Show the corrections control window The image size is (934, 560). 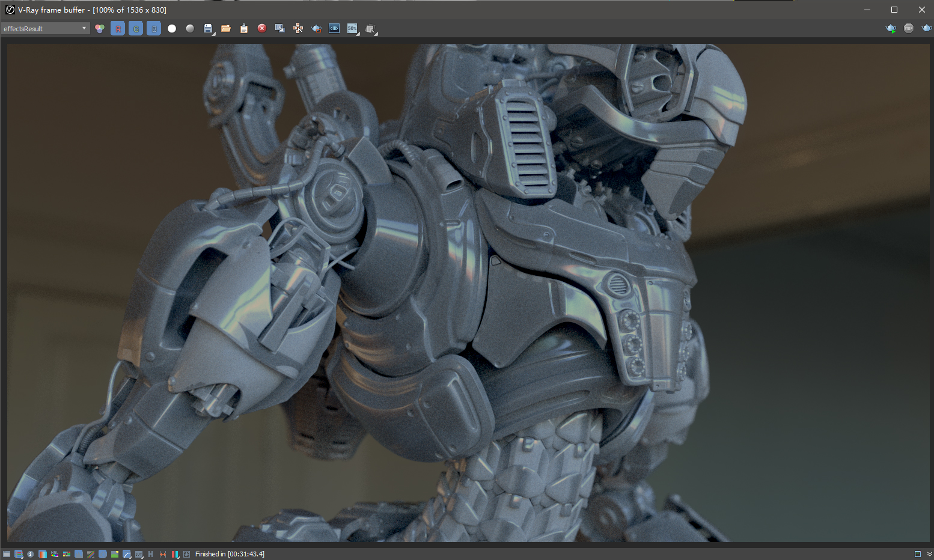tap(7, 554)
